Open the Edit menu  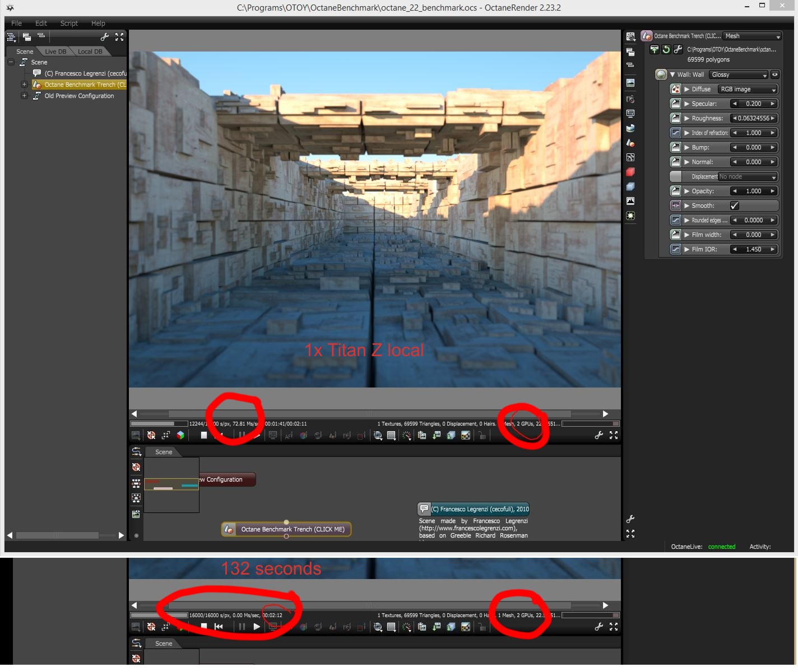tap(41, 23)
